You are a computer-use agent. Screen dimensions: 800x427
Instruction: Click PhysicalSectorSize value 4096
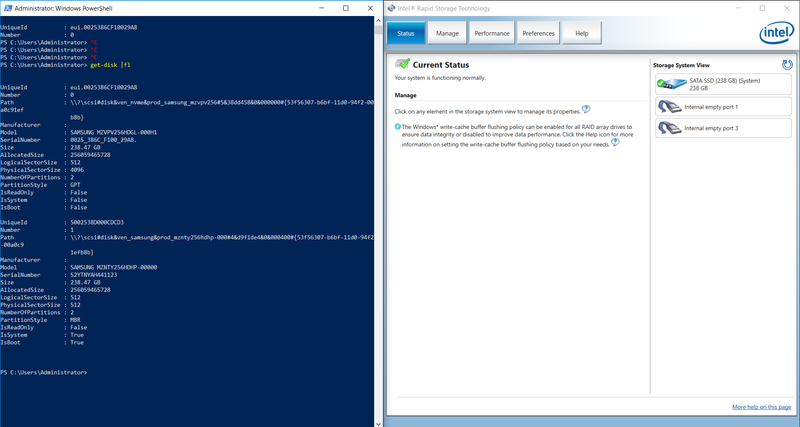[x=77, y=170]
